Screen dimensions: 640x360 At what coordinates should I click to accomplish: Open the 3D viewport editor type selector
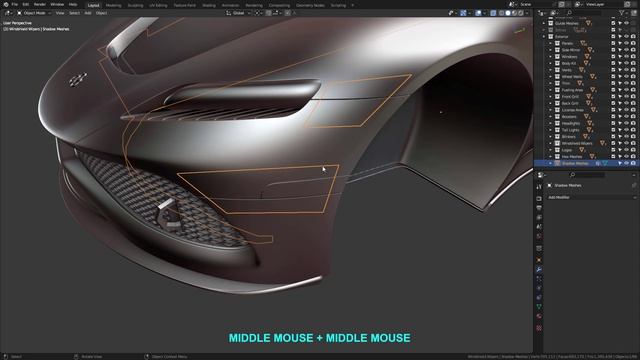[8, 13]
